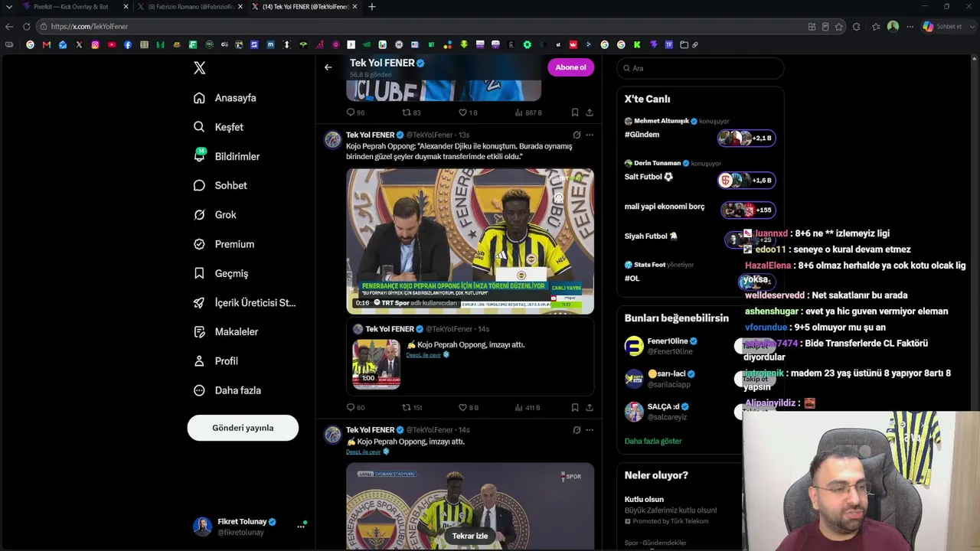Click the browser back button
The width and height of the screenshot is (980, 551).
[x=9, y=26]
